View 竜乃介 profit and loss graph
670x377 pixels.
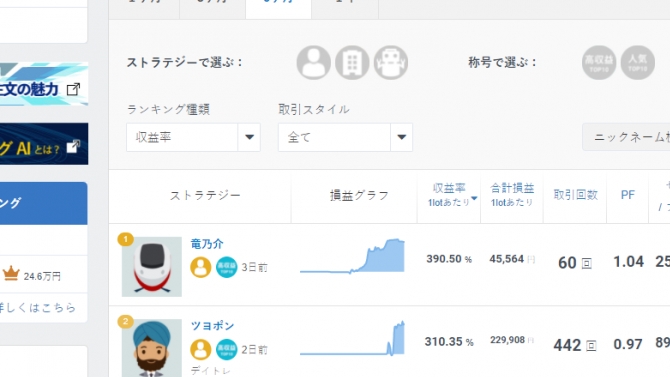[352, 256]
